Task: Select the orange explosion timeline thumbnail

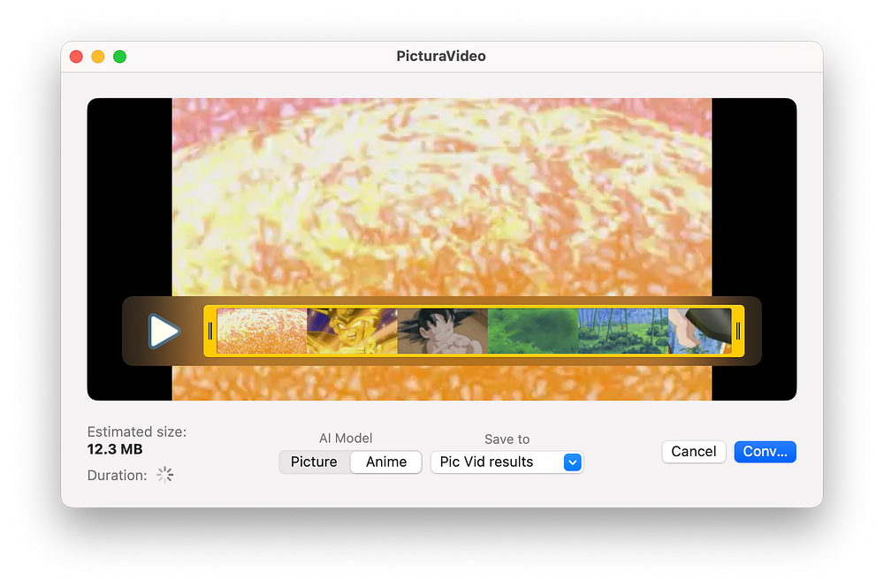Action: 262,331
